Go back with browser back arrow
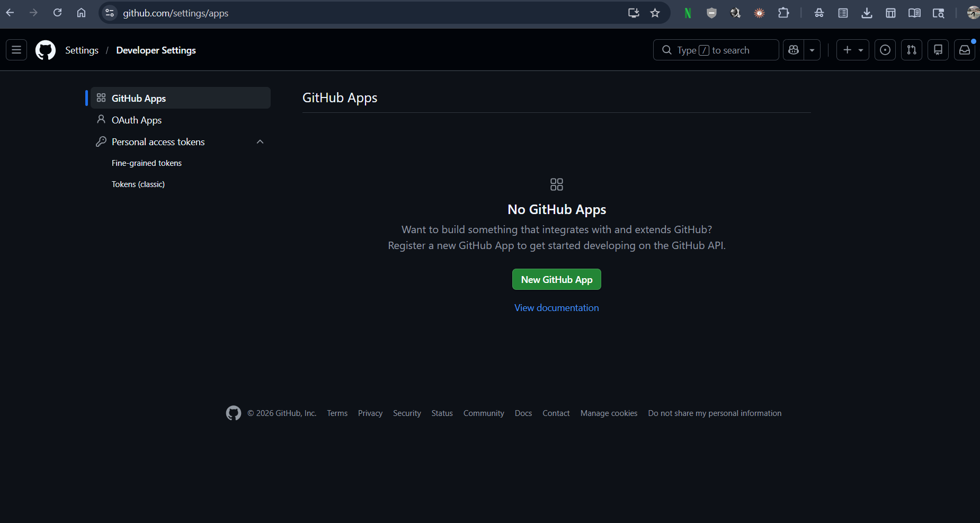 (x=10, y=13)
